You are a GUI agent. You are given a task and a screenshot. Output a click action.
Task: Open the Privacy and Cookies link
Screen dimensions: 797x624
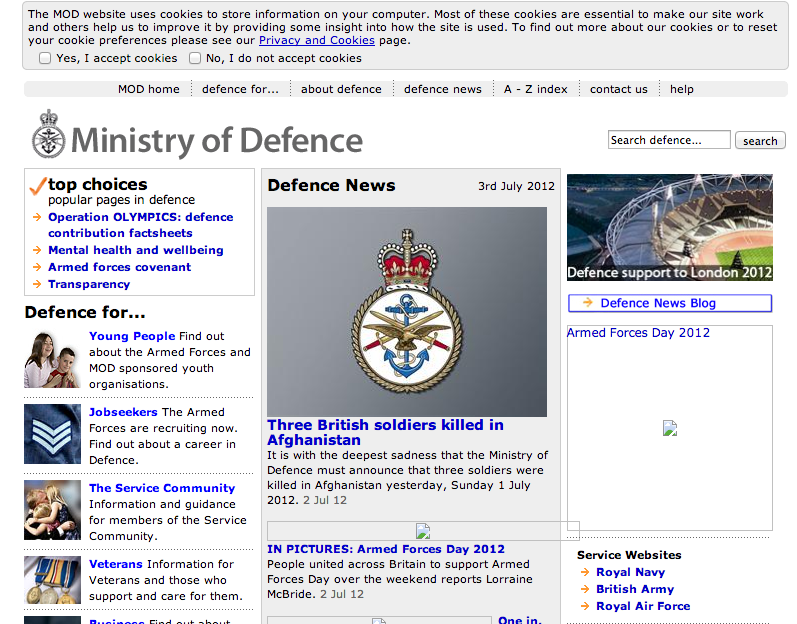(x=317, y=40)
